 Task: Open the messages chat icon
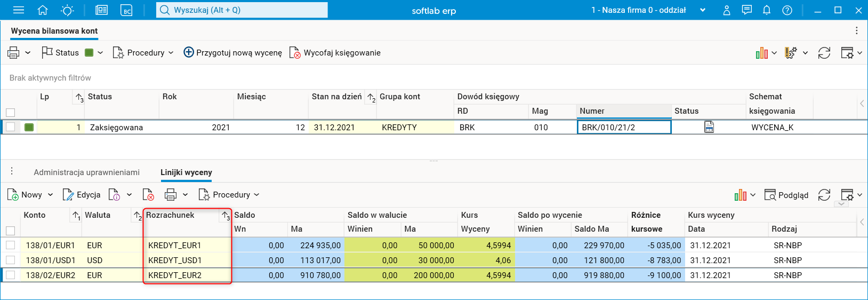746,10
